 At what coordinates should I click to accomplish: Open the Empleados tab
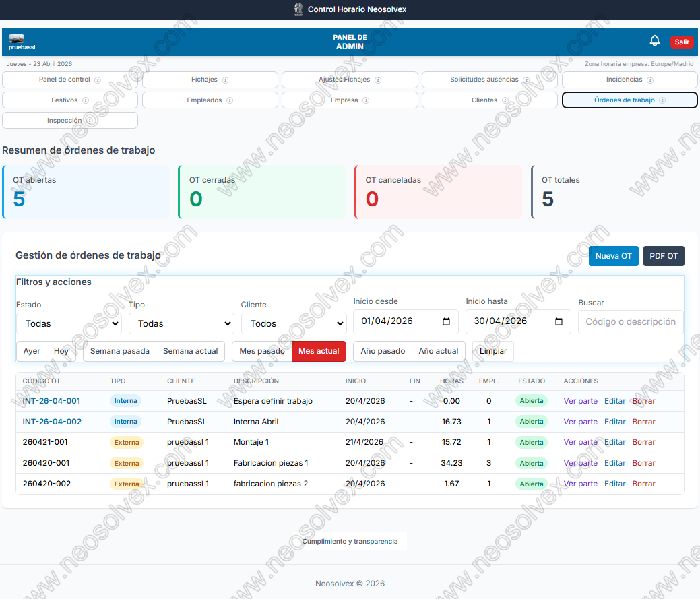tap(210, 100)
